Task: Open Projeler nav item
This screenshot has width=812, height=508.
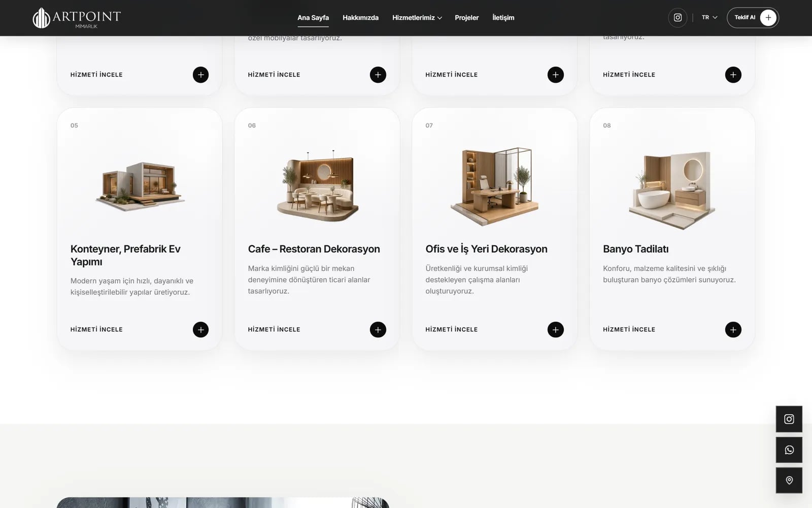Action: coord(467,18)
